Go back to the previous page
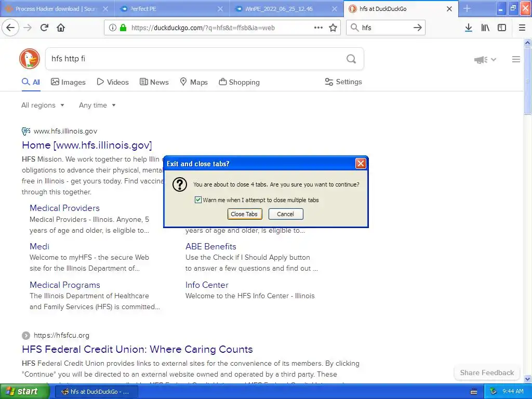The image size is (532, 399). point(10,28)
